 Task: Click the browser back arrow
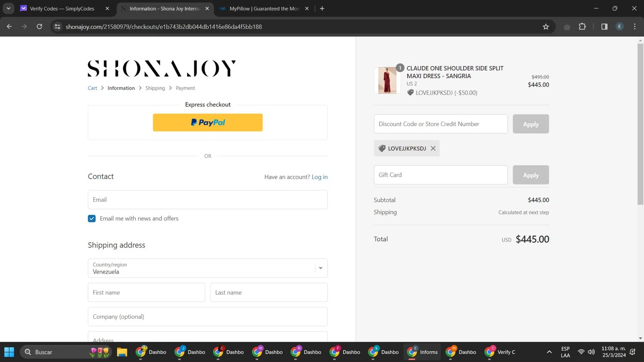(9, 27)
